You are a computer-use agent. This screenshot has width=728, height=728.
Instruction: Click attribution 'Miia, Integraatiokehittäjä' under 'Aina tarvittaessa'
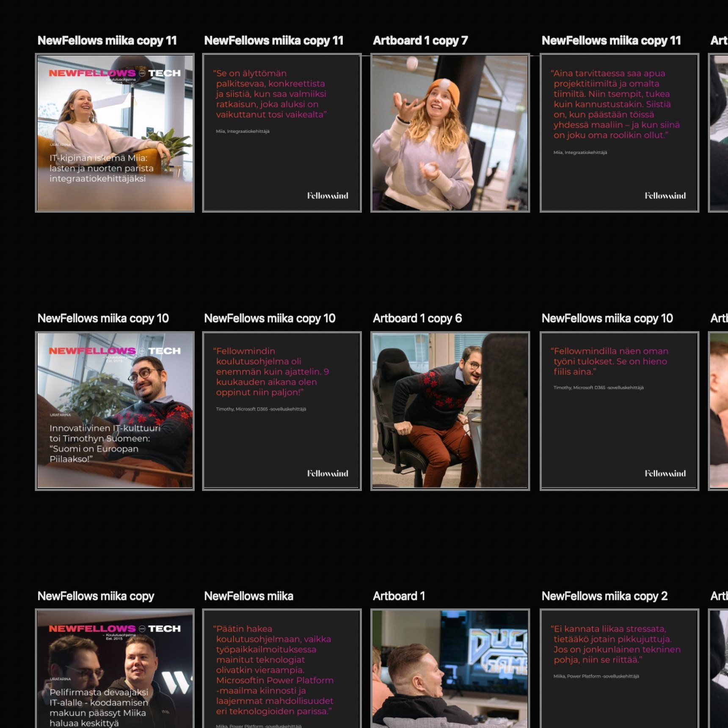pos(580,152)
